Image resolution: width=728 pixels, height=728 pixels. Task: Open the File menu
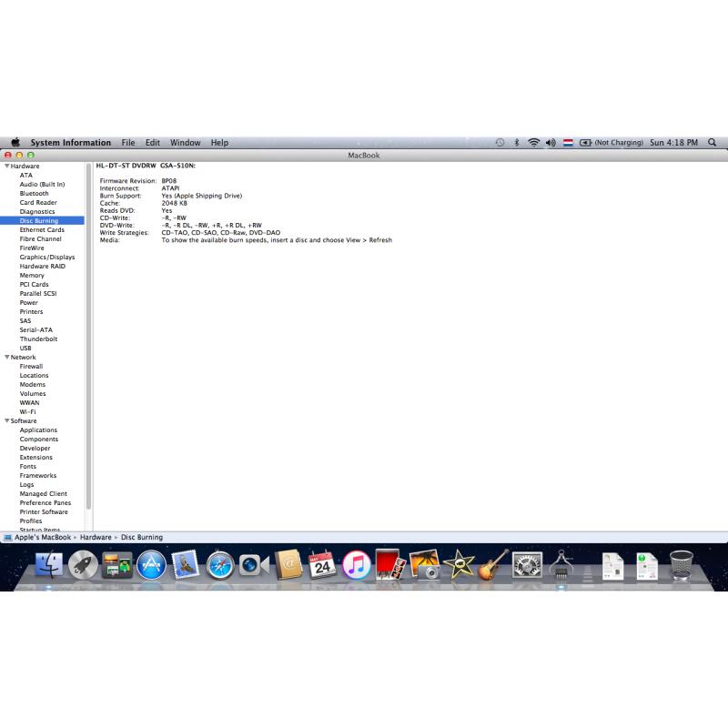128,143
